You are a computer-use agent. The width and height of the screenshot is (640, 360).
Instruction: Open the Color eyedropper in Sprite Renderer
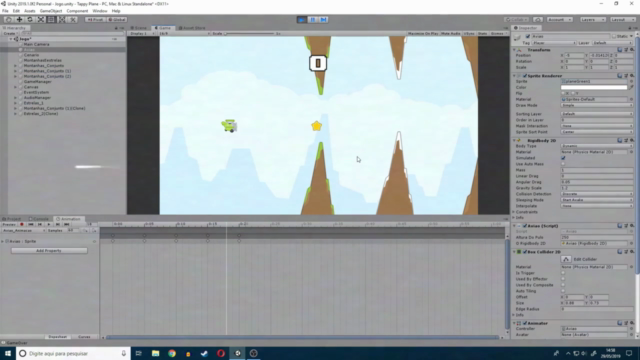pyautogui.click(x=631, y=87)
